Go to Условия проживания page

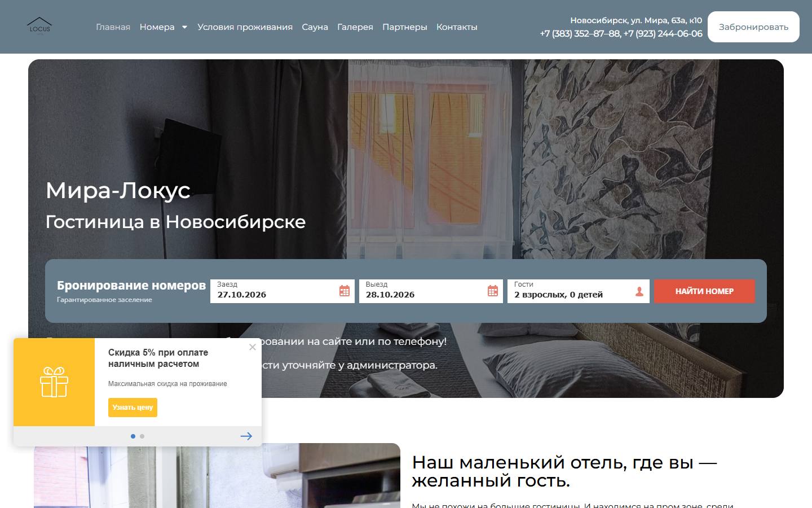(x=245, y=27)
